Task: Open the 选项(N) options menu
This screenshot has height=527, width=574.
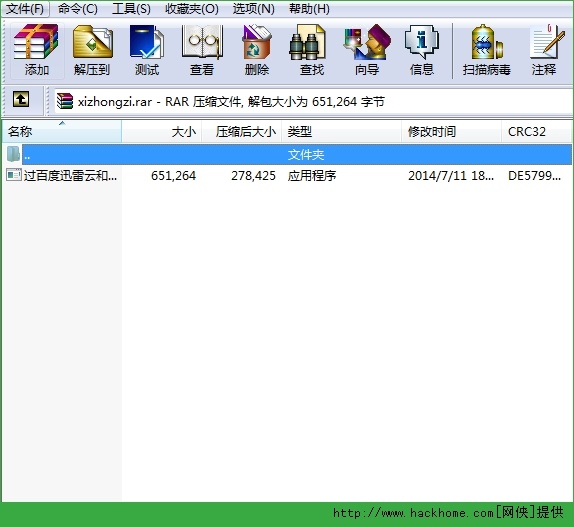Action: point(253,9)
